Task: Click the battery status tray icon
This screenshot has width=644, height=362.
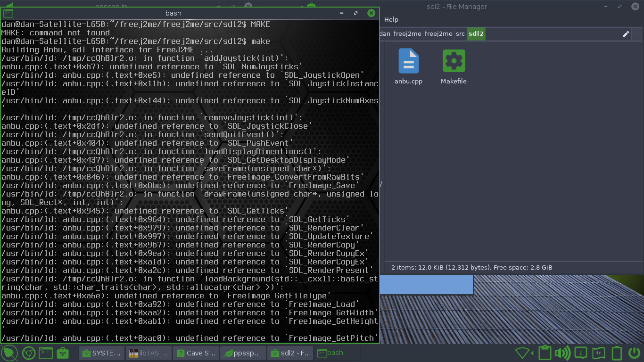Action: [616, 353]
